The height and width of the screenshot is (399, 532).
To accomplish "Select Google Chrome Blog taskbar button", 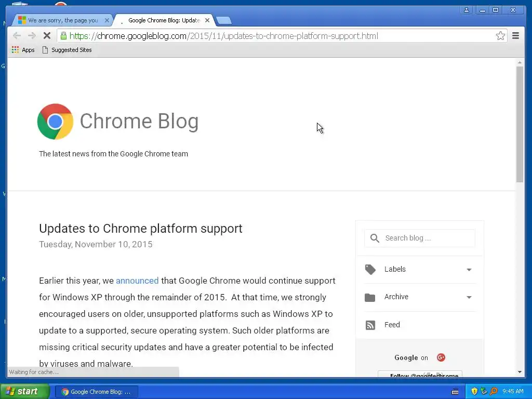I will (x=97, y=392).
